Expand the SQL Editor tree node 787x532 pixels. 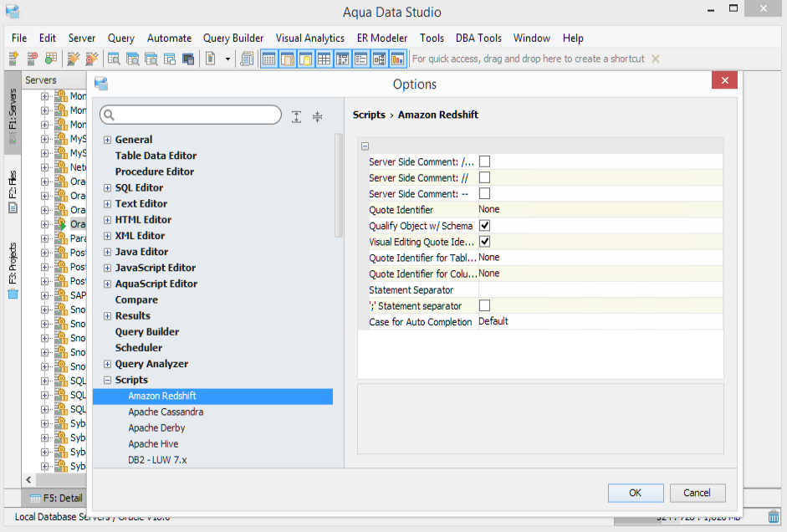(107, 188)
